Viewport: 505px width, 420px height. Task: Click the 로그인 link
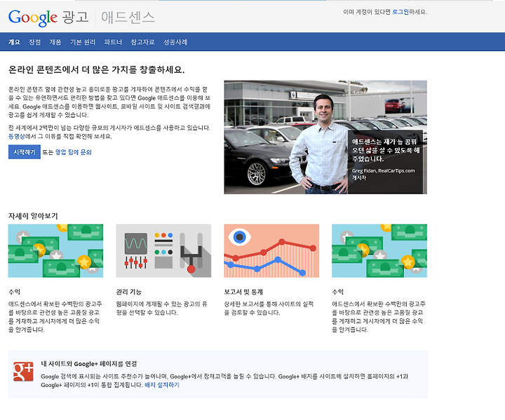click(x=400, y=12)
